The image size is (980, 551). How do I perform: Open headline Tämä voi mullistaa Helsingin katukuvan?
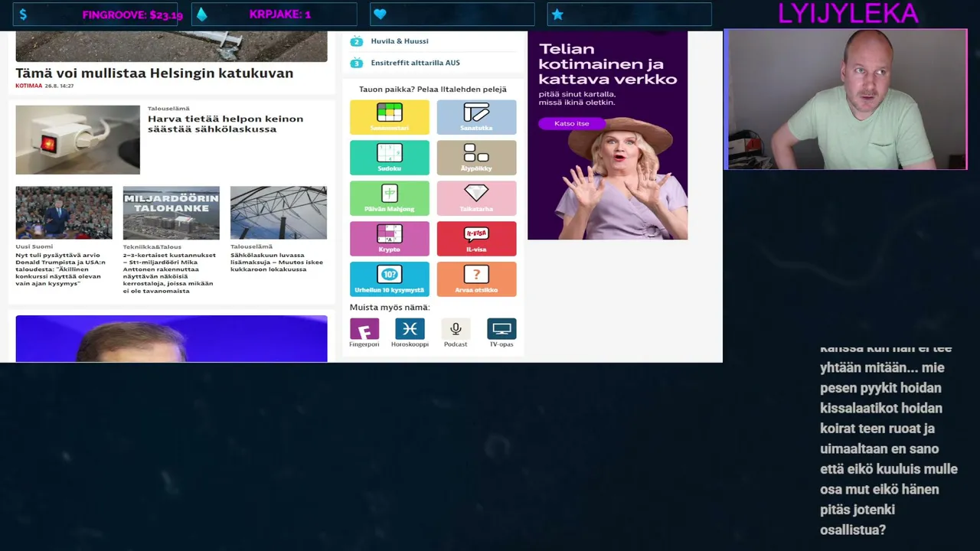point(155,73)
